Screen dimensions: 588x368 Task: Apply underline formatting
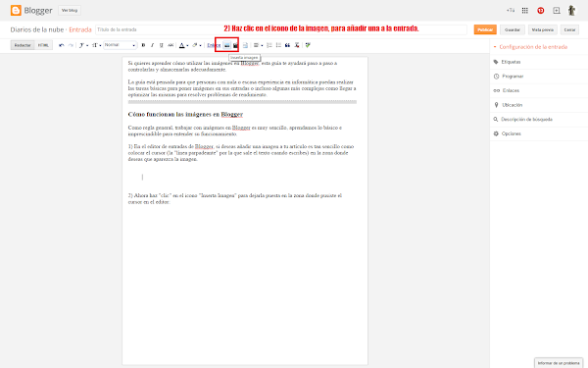[x=162, y=45]
